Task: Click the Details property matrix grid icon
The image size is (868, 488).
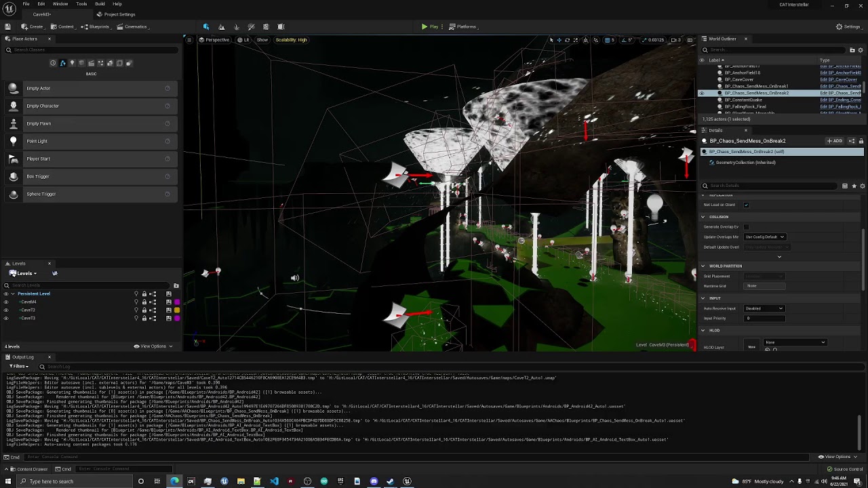Action: (x=845, y=186)
